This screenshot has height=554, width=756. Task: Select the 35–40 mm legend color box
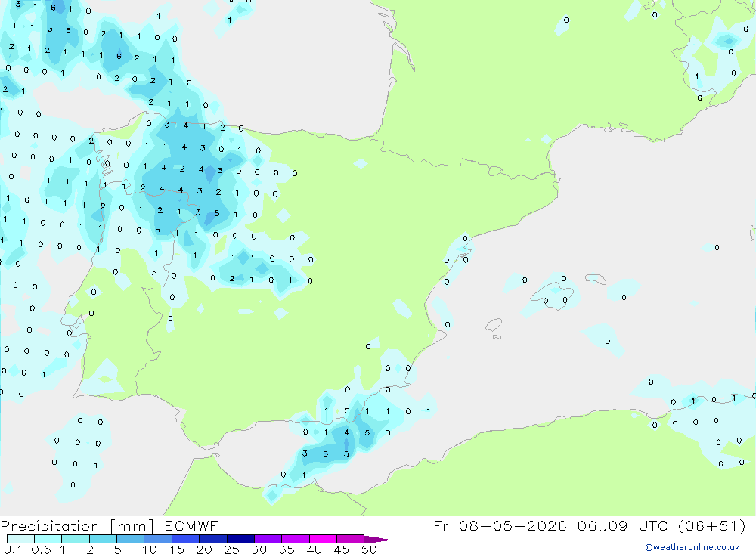pyautogui.click(x=296, y=539)
